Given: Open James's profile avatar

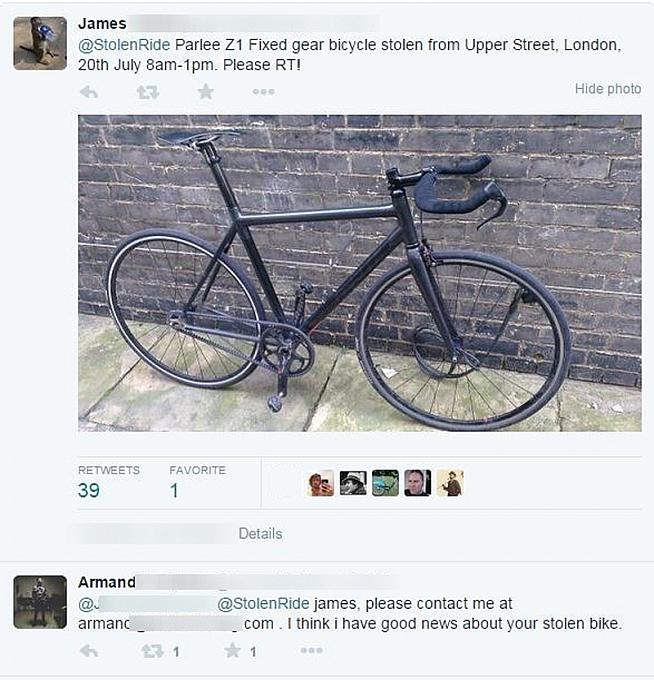Looking at the screenshot, I should 40,43.
